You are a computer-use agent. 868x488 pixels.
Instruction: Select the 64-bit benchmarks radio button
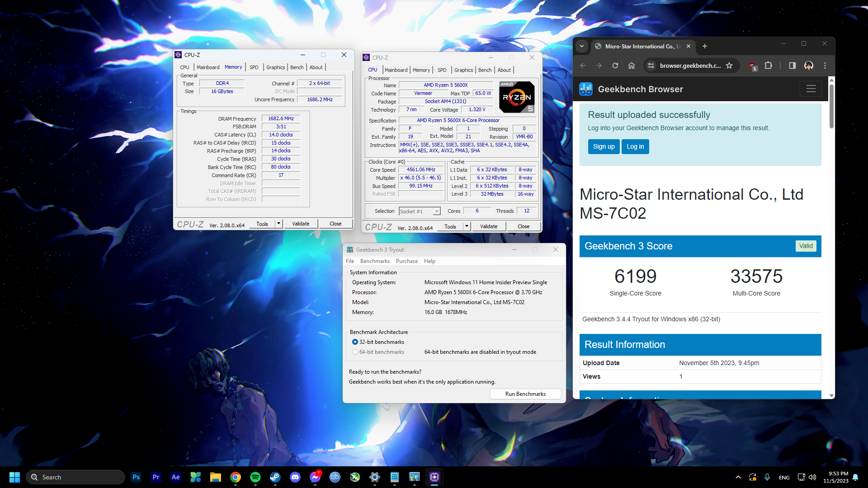tap(355, 352)
